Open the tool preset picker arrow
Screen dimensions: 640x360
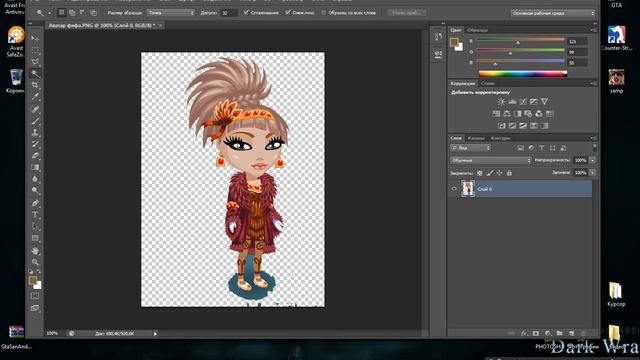(49, 13)
